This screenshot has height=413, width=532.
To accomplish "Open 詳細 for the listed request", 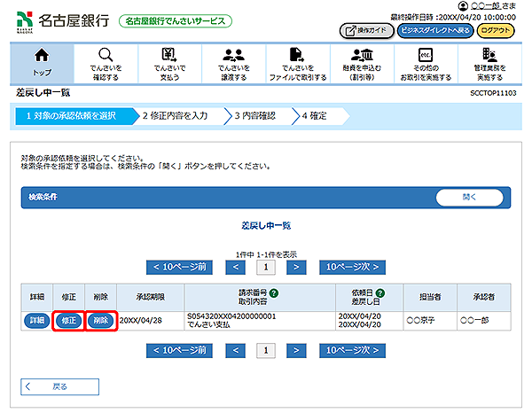I will pos(35,320).
